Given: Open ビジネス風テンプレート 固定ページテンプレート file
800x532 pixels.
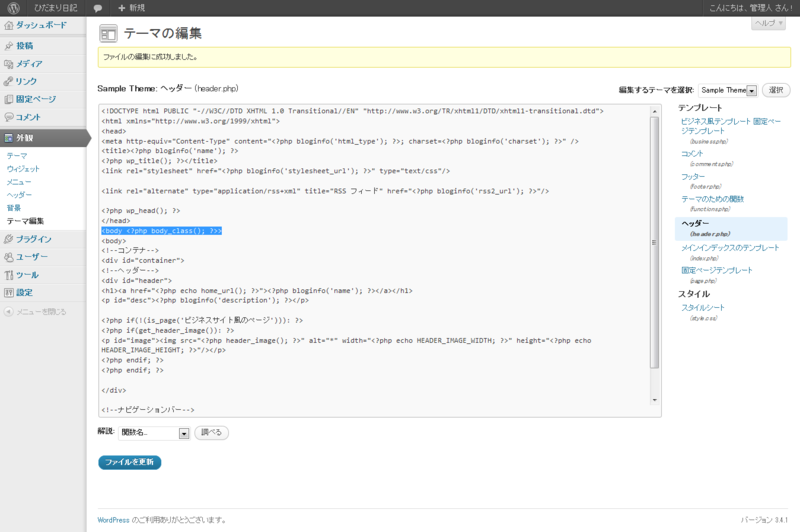Looking at the screenshot, I should coord(731,126).
